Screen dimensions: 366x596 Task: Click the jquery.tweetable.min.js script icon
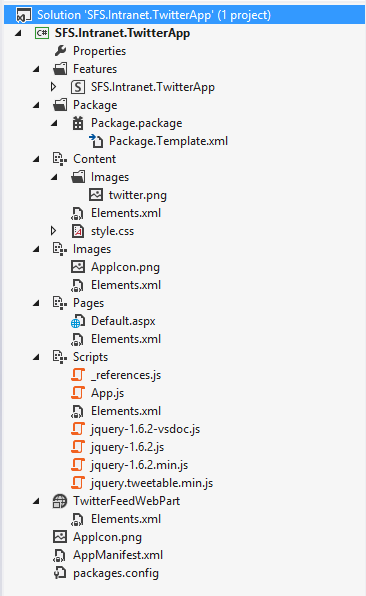(x=78, y=483)
